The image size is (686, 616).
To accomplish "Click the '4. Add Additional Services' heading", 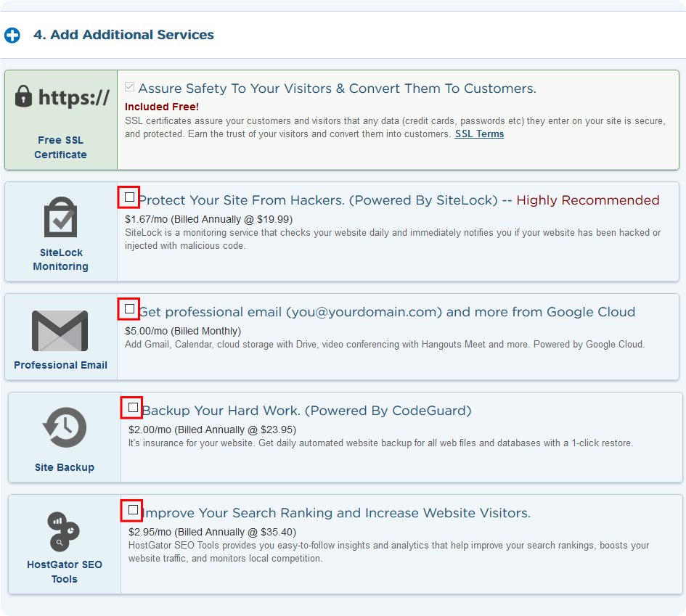I will point(123,35).
